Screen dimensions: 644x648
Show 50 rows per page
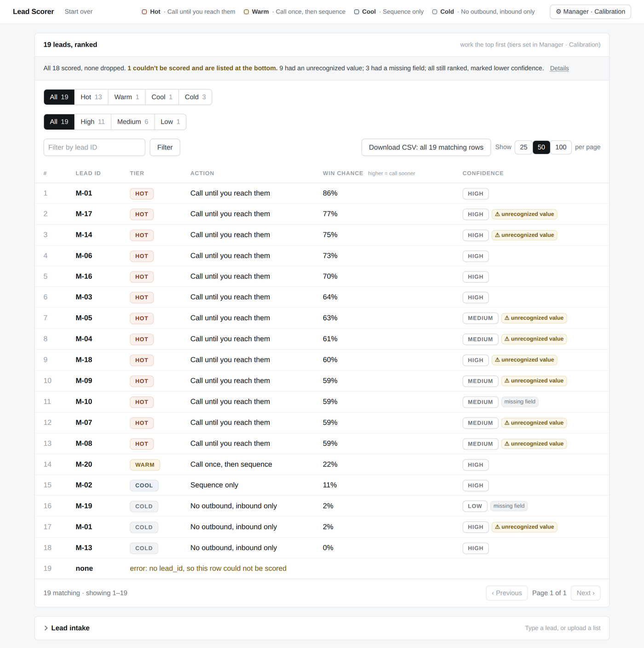tap(541, 147)
